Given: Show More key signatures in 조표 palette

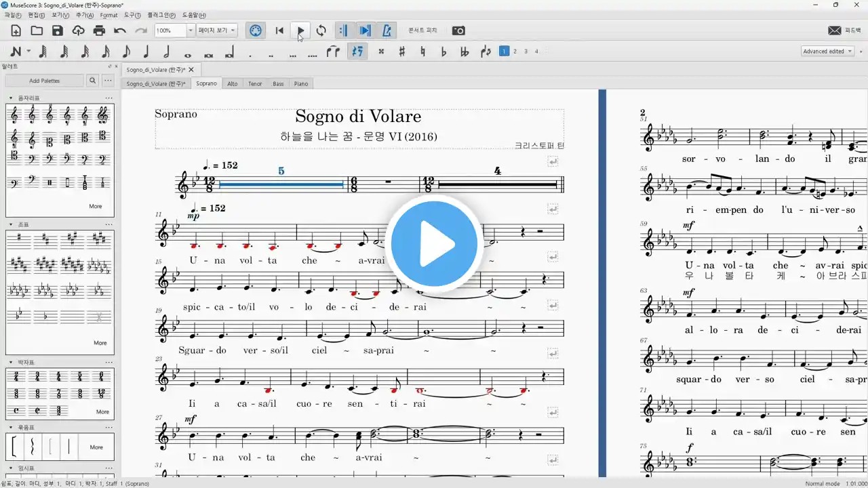Looking at the screenshot, I should pyautogui.click(x=100, y=343).
